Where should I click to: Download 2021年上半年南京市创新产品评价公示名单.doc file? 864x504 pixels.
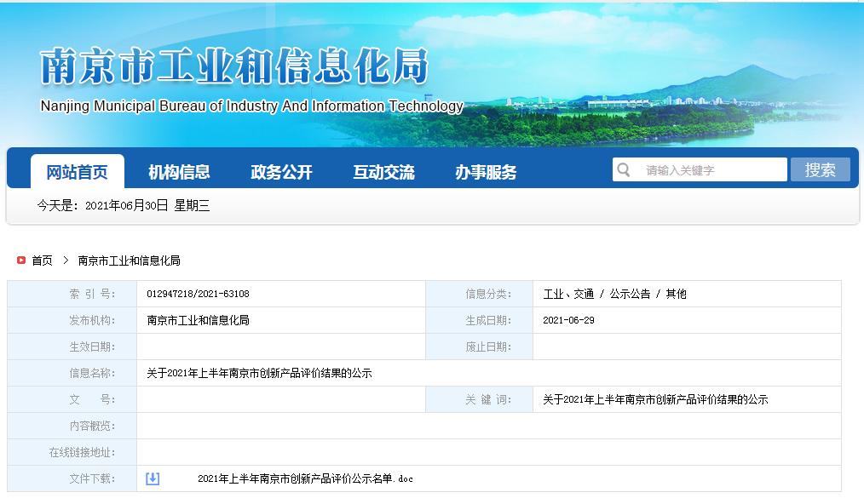click(305, 479)
